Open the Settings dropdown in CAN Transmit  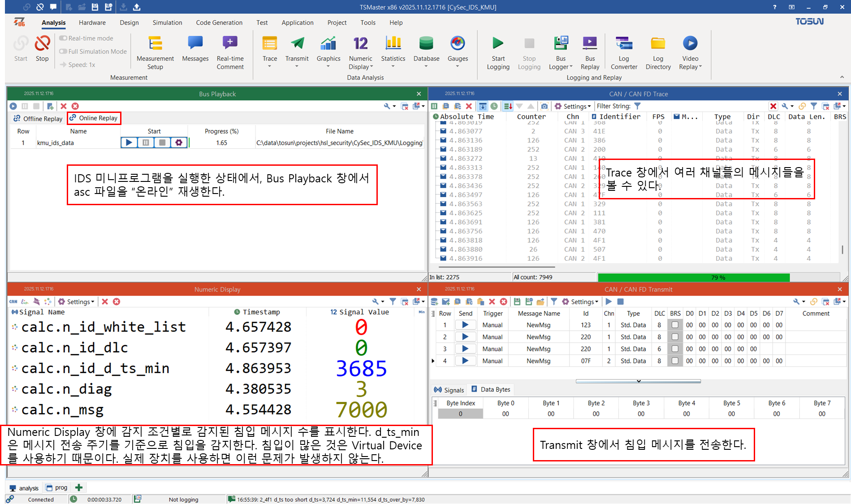pyautogui.click(x=580, y=302)
